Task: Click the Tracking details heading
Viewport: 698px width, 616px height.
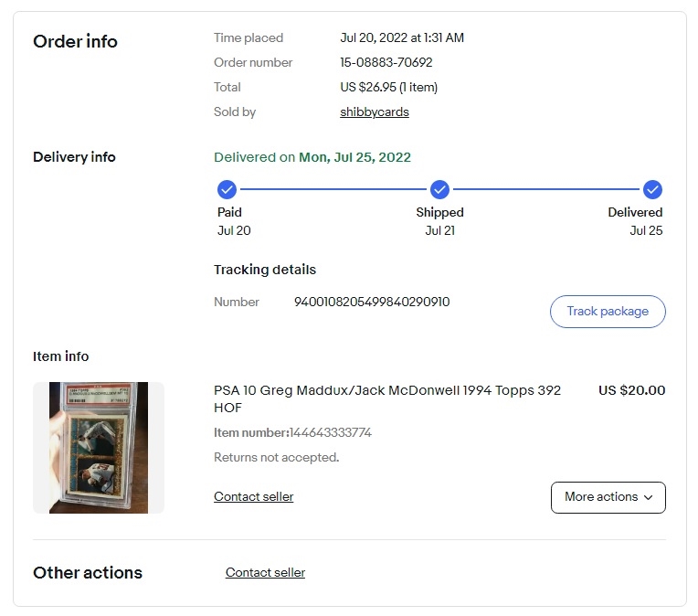Action: [265, 270]
